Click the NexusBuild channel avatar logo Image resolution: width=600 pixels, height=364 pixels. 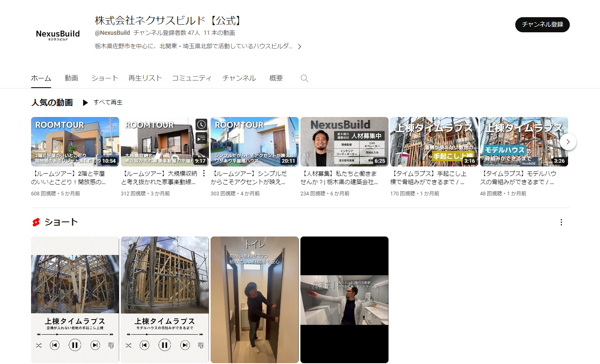(x=58, y=35)
